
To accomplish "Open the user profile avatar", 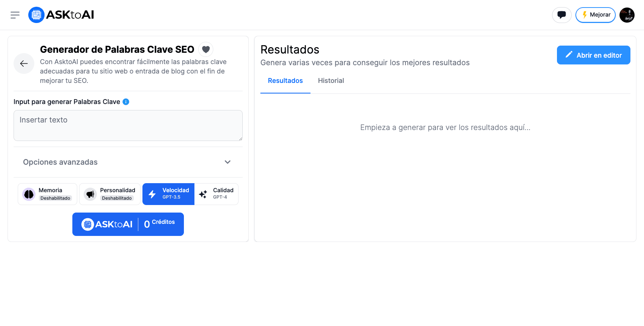I will (x=627, y=15).
